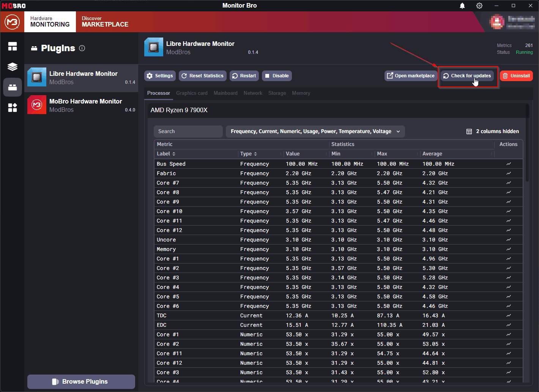Image resolution: width=539 pixels, height=392 pixels.
Task: Sort by the Type column
Action: coord(249,154)
